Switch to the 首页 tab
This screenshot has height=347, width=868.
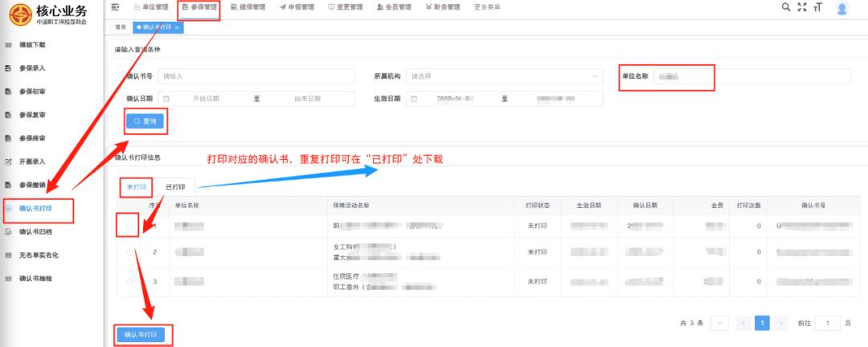point(120,27)
